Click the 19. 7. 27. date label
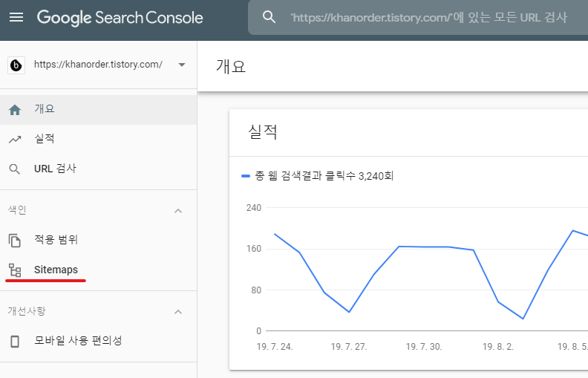The image size is (588, 378). (x=349, y=347)
